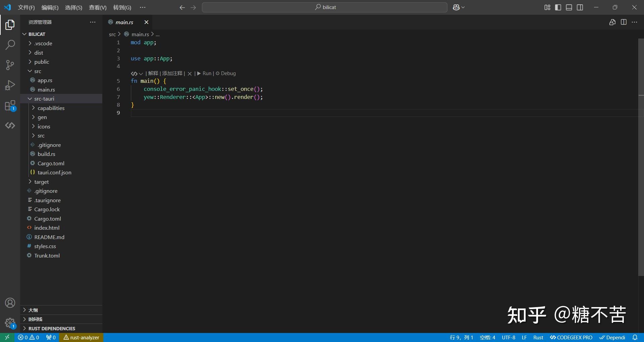This screenshot has height=342, width=644.
Task: Open Run and Debug view
Action: pyautogui.click(x=10, y=85)
